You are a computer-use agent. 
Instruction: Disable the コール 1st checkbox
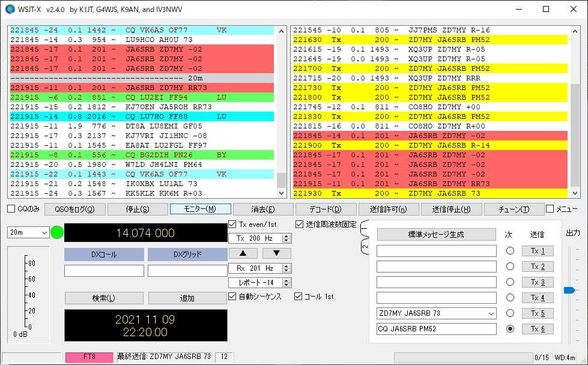click(x=298, y=297)
